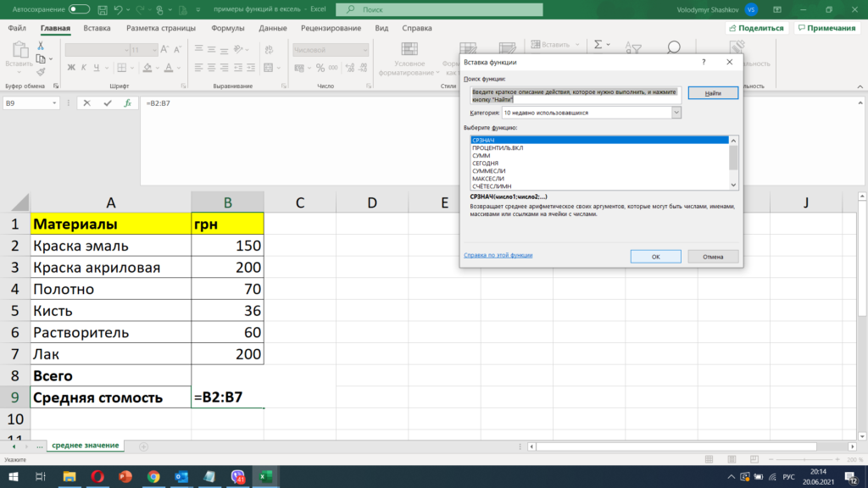
Task: Select СЕГОДНЯ in function list
Action: [x=485, y=164]
